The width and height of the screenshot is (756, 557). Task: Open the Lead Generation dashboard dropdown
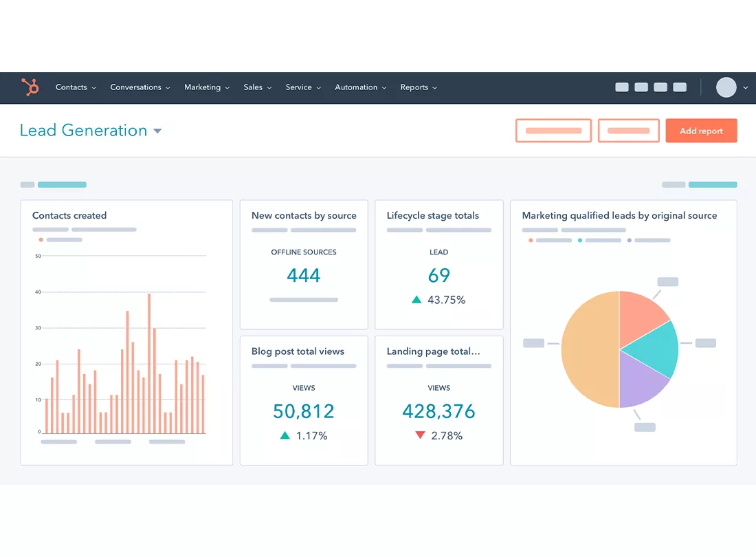pyautogui.click(x=157, y=131)
